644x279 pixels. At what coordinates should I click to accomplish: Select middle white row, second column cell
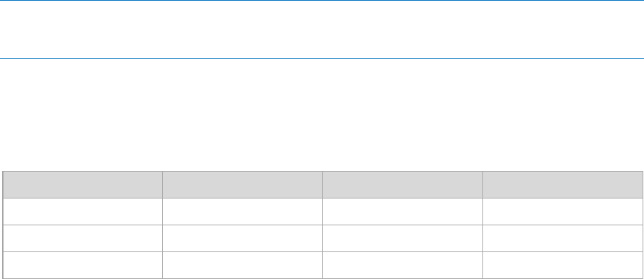243,238
